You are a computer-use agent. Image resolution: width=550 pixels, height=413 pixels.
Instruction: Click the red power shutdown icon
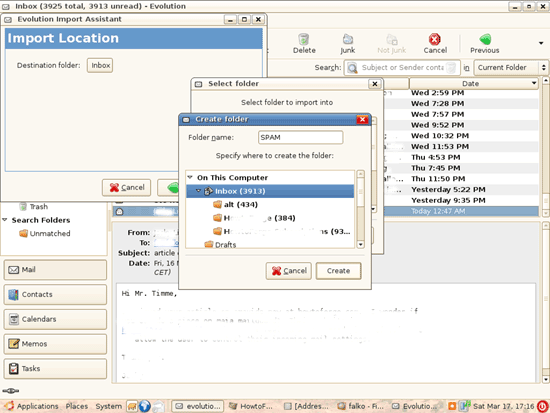[x=543, y=406]
